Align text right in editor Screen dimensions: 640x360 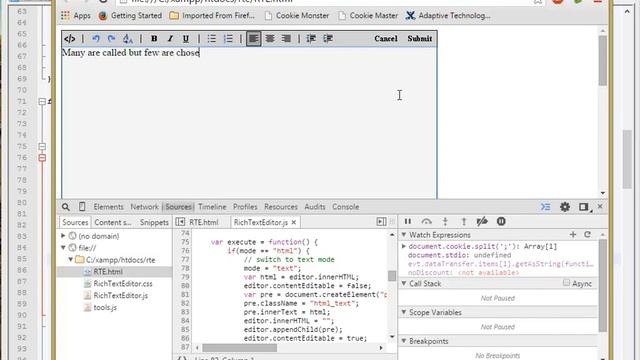(286, 38)
